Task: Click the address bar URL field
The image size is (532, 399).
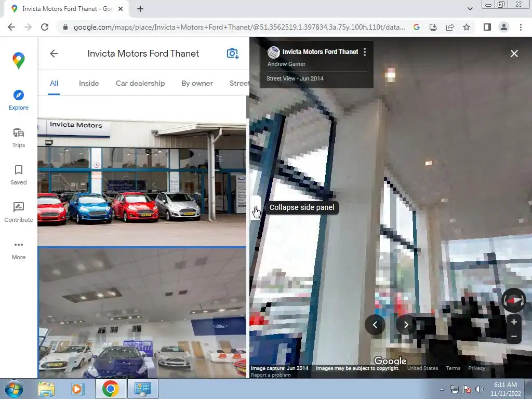Action: click(239, 27)
